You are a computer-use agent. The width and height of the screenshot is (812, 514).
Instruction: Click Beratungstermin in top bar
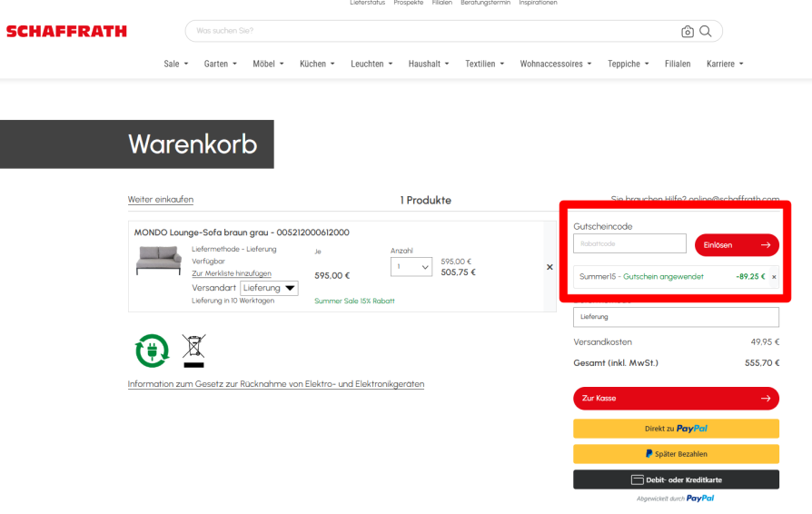485,3
